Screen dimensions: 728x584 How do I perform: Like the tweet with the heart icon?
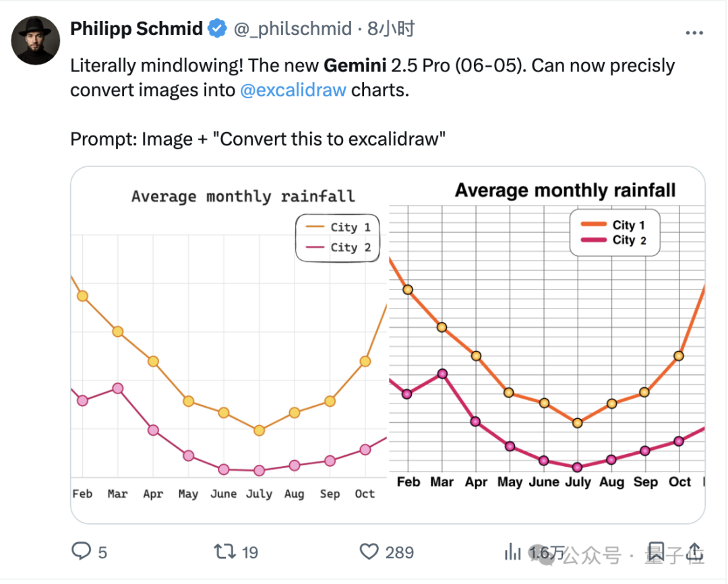tap(369, 552)
